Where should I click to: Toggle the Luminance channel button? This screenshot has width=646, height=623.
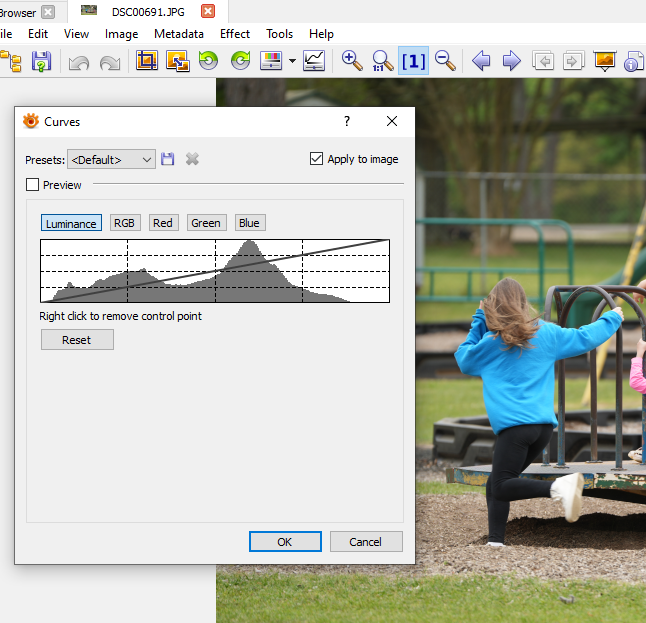point(71,223)
